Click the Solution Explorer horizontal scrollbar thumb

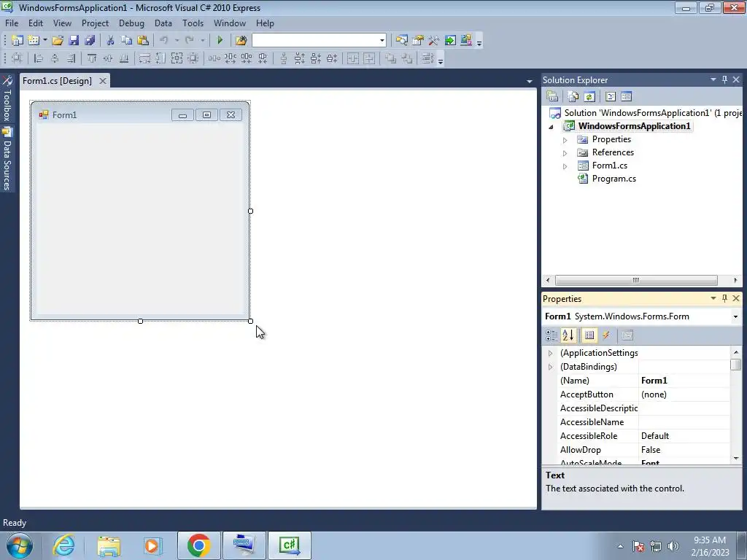point(636,280)
